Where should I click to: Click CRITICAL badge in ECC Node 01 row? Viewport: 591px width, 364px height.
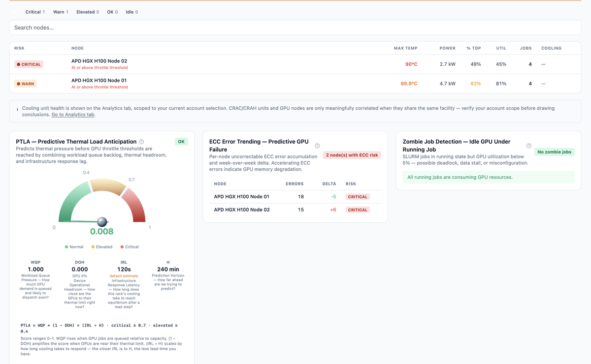pyautogui.click(x=358, y=197)
